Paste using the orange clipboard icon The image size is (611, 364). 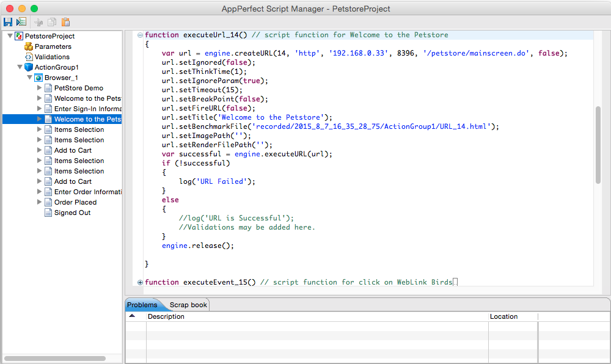point(66,22)
